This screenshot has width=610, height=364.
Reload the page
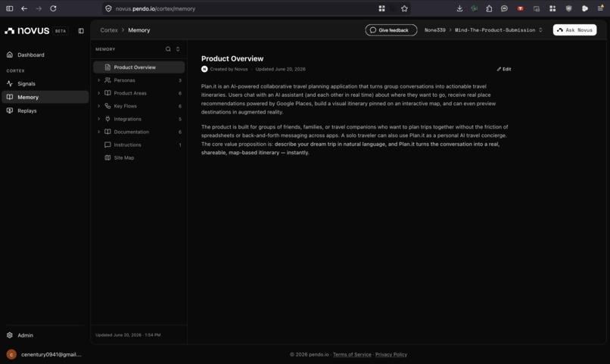[x=53, y=8]
